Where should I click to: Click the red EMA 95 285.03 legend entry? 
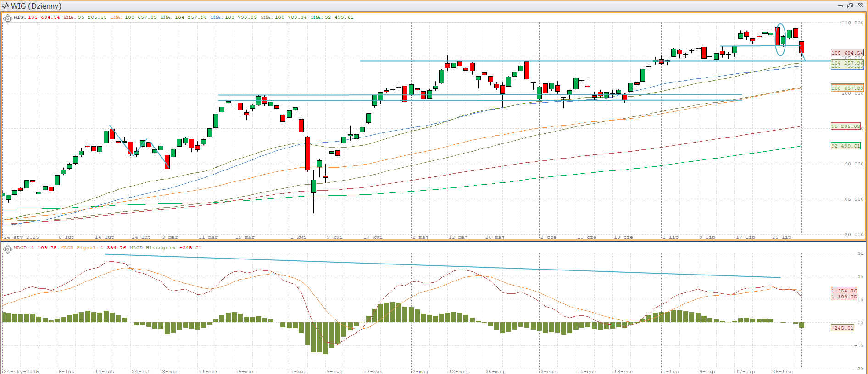(x=85, y=17)
